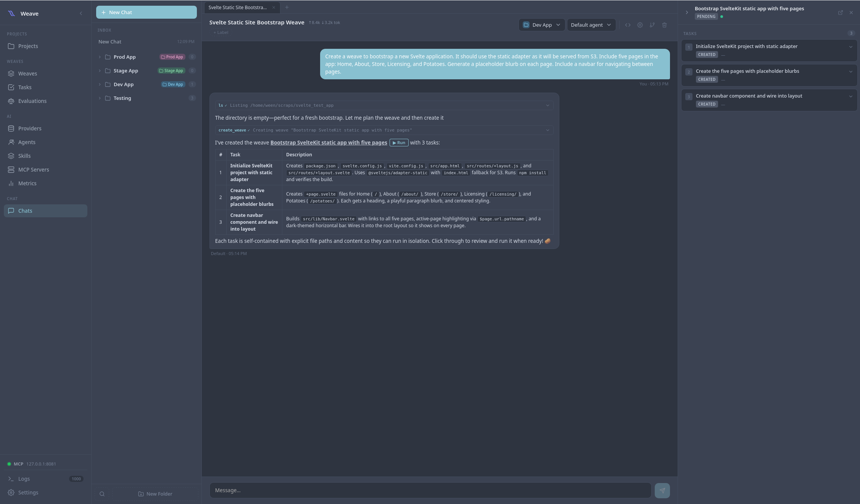Click table cell Create the five pages with placeholder blurbs

[x=254, y=197]
